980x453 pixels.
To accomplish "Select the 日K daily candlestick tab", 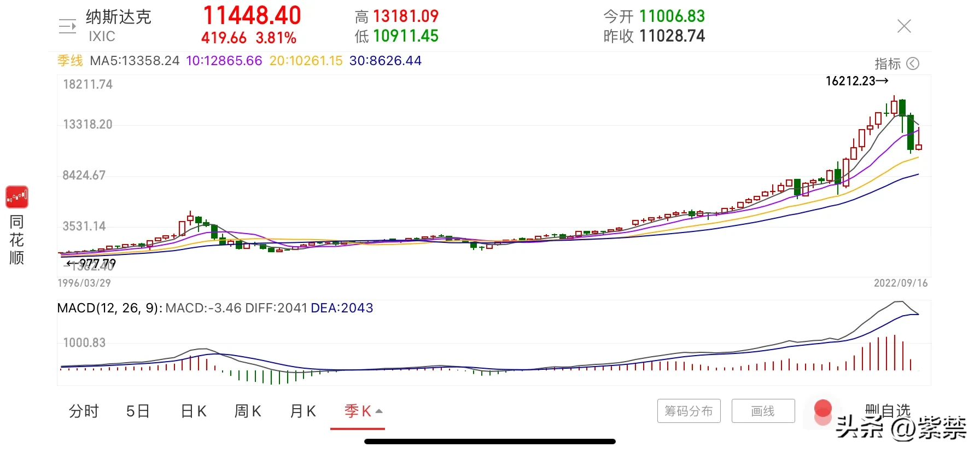I will [x=194, y=411].
